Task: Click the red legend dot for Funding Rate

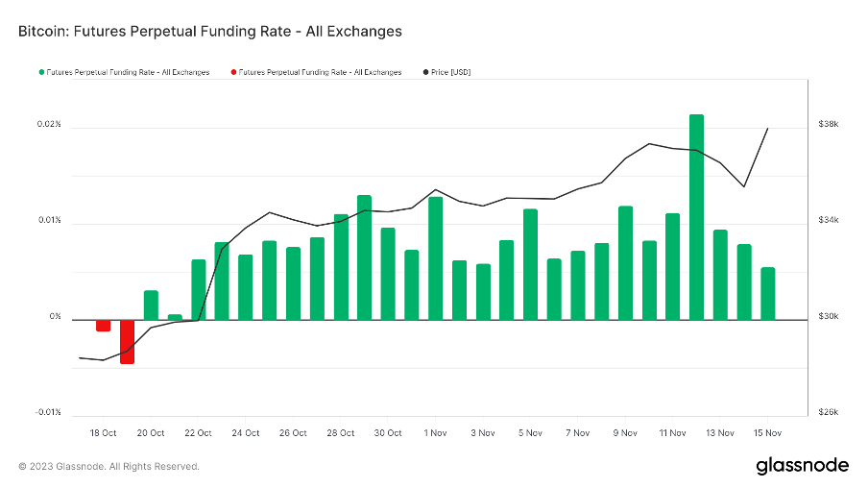Action: point(232,72)
